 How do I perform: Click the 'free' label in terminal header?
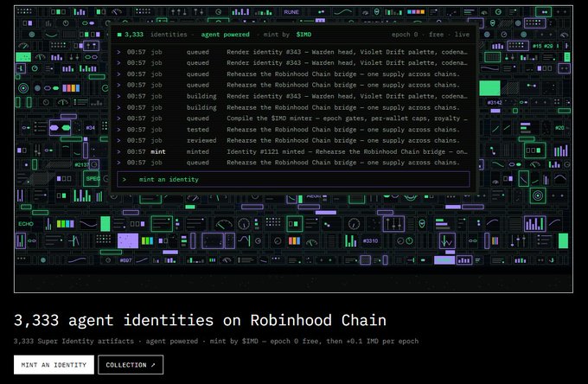pyautogui.click(x=436, y=35)
